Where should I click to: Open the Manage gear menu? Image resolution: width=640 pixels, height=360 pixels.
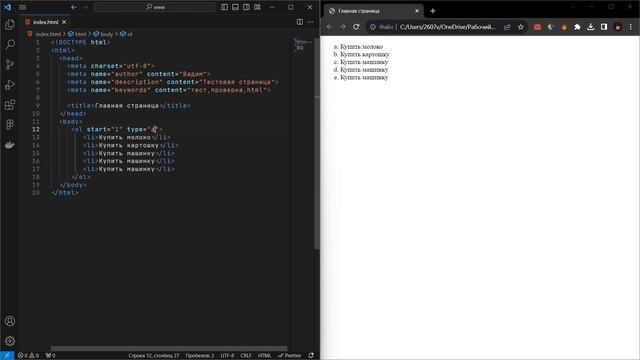tap(10, 341)
